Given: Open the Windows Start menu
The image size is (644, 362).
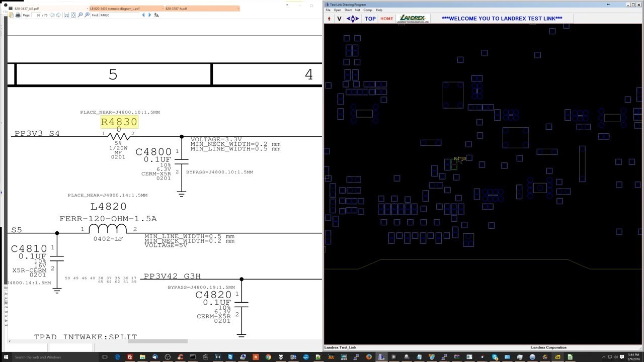Looking at the screenshot, I should click(7, 357).
